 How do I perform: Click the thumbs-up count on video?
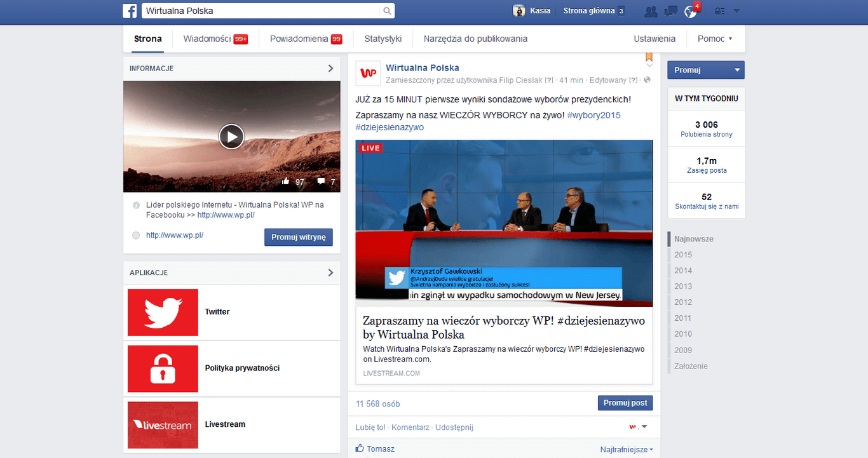[293, 182]
